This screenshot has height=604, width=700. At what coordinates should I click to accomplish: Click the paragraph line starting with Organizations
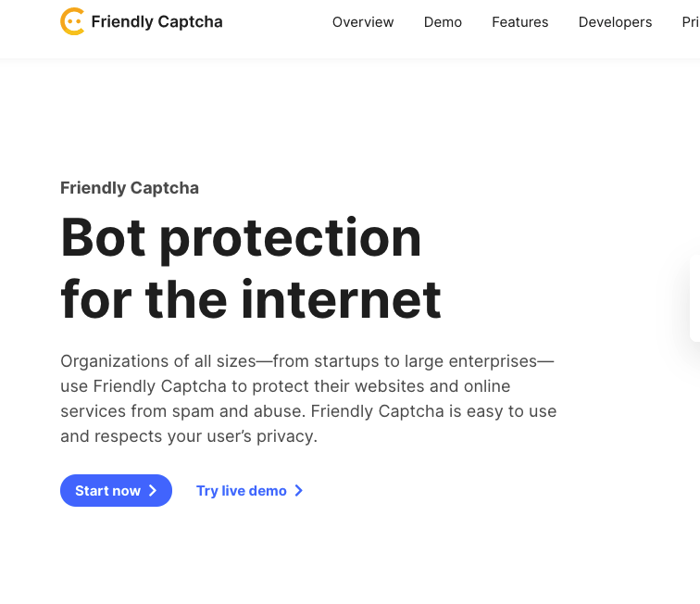click(307, 361)
